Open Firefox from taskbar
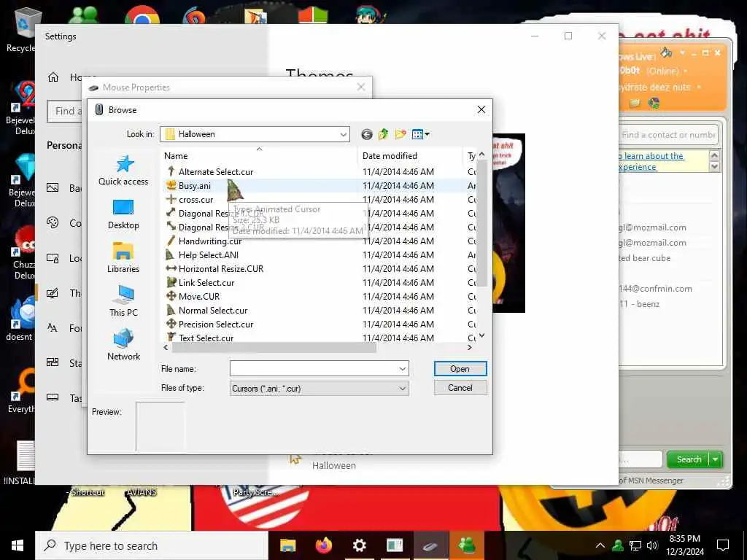 tap(323, 545)
